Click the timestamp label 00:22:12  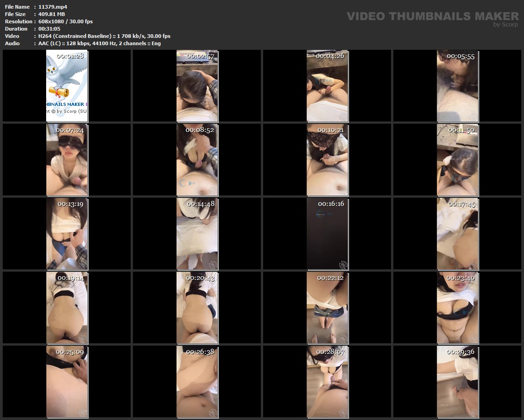330,278
